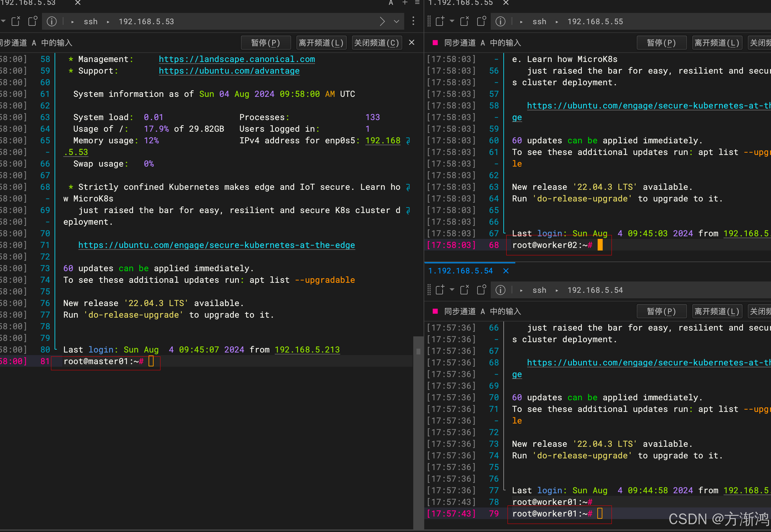Toggle pink sync indicator in worker02 pane

435,43
